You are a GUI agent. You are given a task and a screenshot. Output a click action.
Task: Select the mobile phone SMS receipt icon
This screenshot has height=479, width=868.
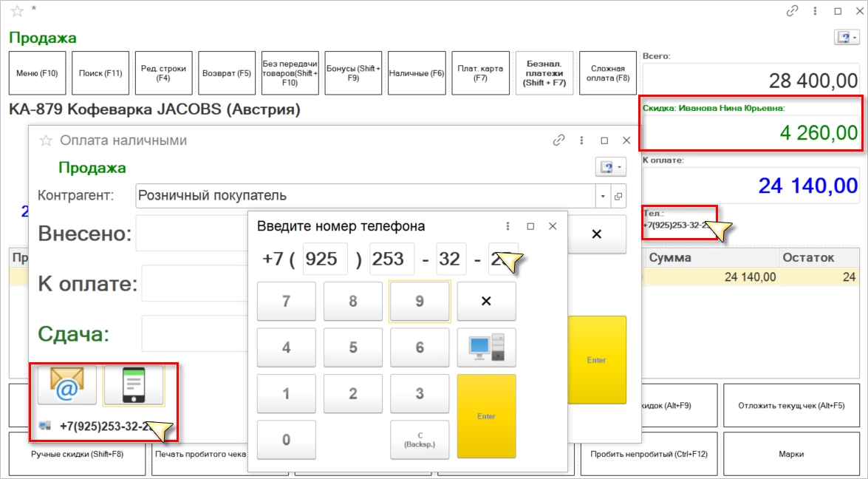[x=134, y=385]
